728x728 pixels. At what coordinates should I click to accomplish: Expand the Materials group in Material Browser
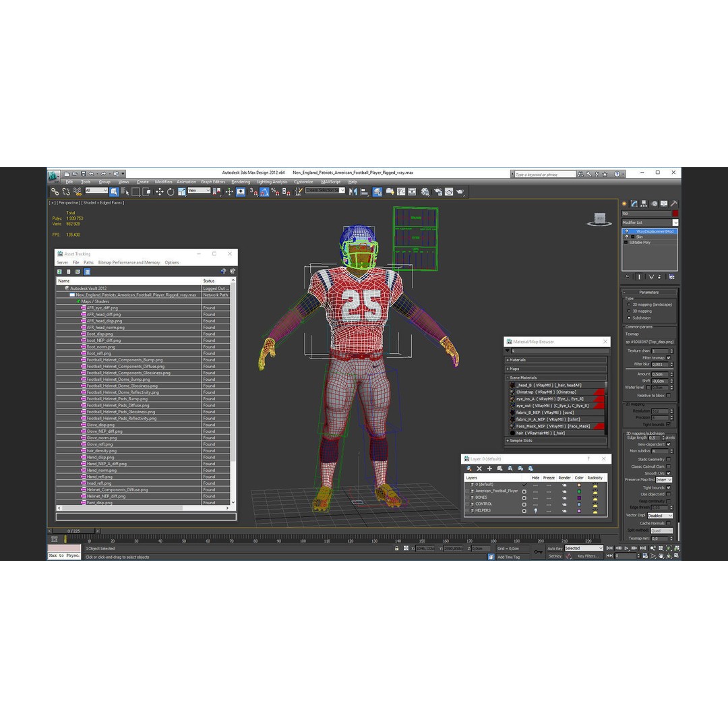[x=555, y=360]
